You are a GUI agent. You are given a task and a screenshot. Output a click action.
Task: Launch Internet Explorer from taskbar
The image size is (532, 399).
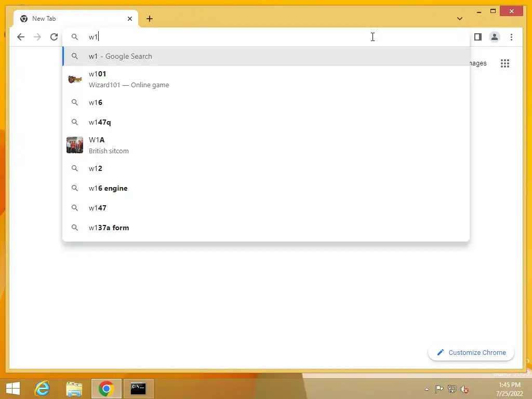(43, 389)
